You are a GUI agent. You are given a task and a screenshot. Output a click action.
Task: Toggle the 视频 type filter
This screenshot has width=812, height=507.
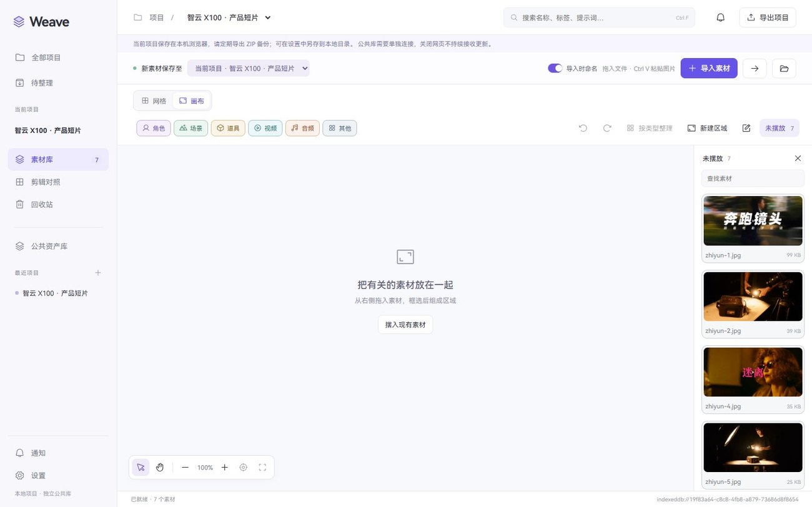pyautogui.click(x=265, y=128)
